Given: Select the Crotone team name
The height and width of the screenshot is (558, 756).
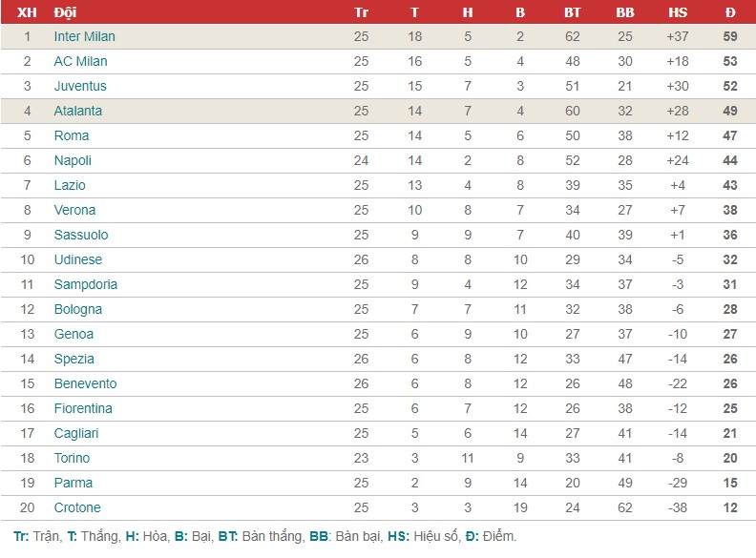Looking at the screenshot, I should pyautogui.click(x=77, y=507).
